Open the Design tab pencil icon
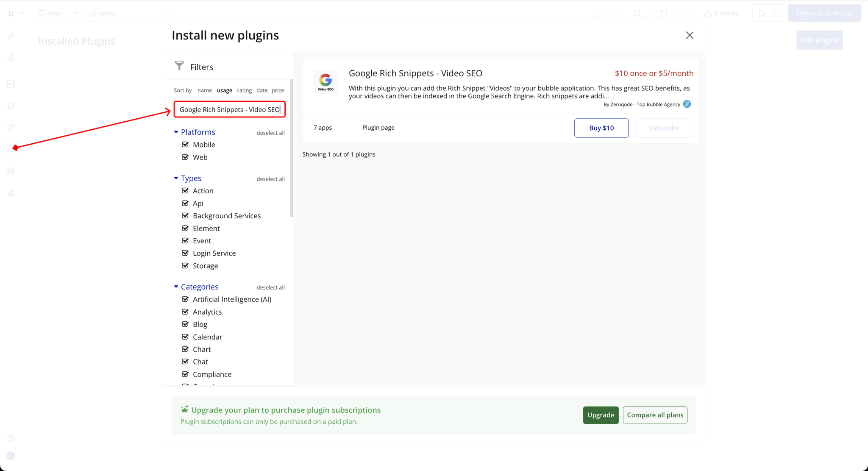868x471 pixels. point(11,36)
